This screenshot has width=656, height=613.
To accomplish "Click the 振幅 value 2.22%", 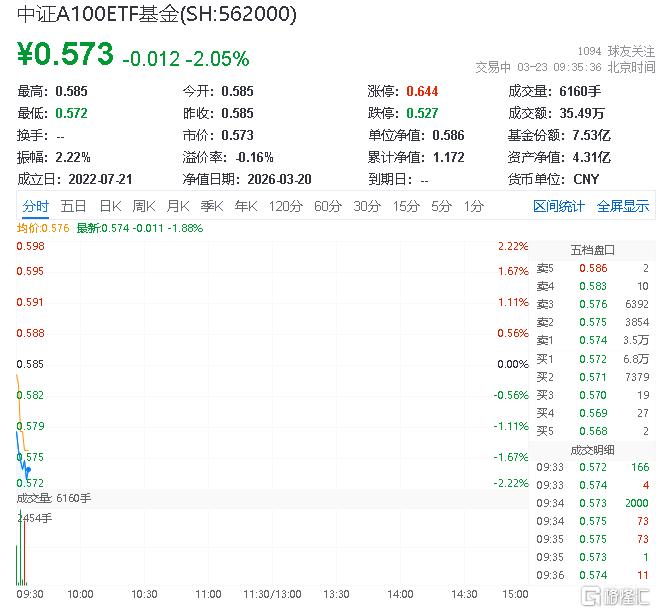I will [73, 158].
